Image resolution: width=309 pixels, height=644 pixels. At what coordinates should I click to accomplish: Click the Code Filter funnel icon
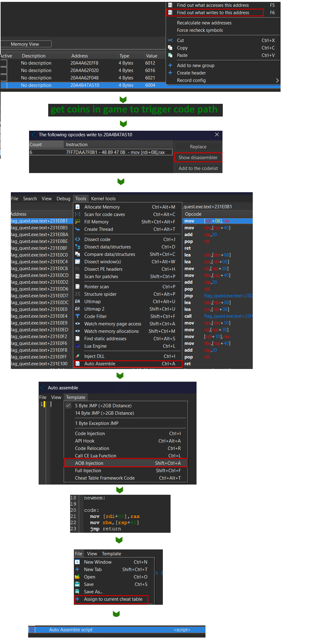pyautogui.click(x=78, y=316)
